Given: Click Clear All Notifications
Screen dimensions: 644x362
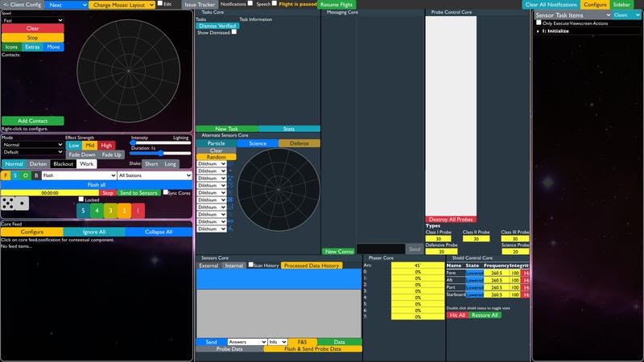Looking at the screenshot, I should pyautogui.click(x=551, y=5).
